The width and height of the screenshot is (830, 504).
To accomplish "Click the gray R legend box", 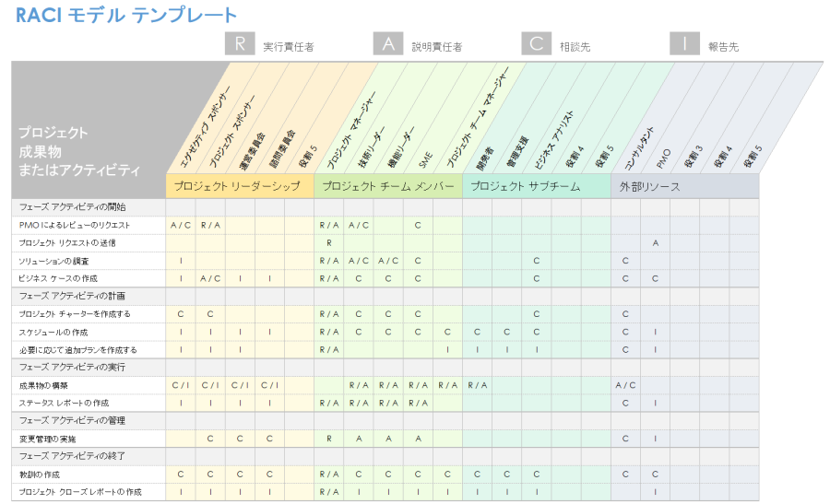I will coord(240,43).
